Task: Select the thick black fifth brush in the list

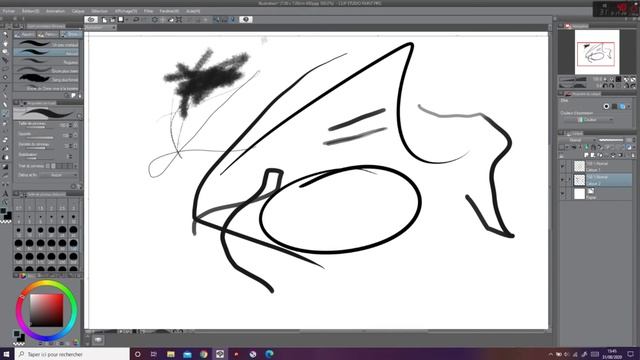Action: (x=46, y=79)
